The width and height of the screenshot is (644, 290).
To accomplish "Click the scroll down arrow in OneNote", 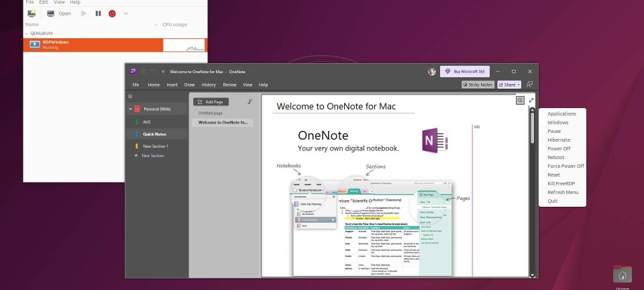I will (x=532, y=276).
